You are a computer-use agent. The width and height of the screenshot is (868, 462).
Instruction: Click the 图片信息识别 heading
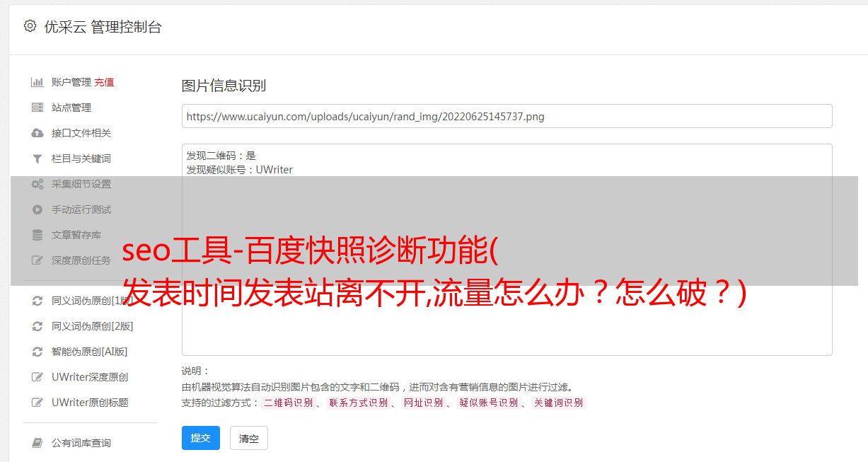point(224,86)
